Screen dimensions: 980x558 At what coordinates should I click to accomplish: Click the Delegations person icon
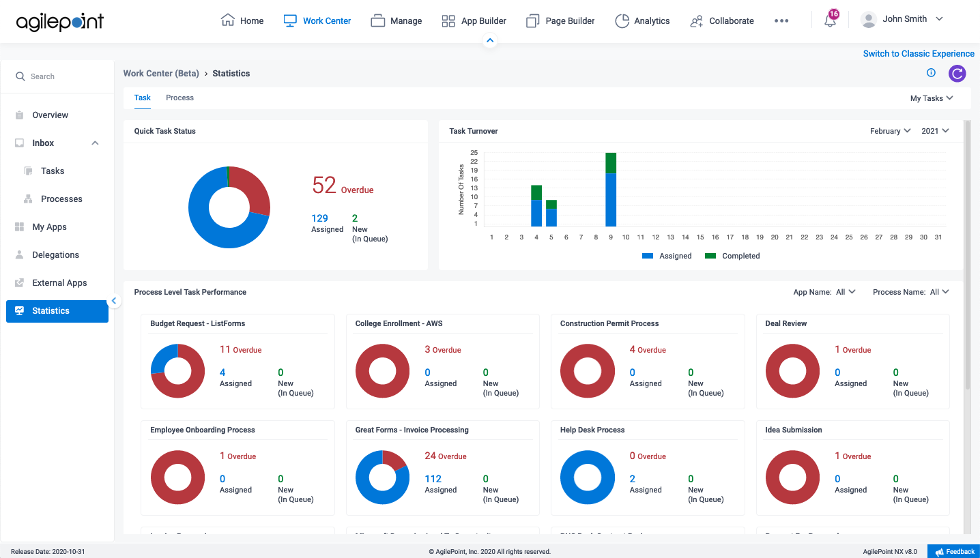click(20, 255)
